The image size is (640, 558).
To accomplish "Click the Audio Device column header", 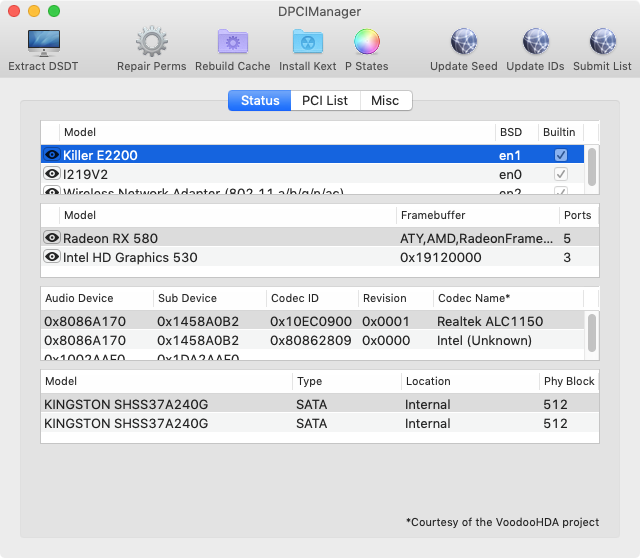I will point(97,298).
